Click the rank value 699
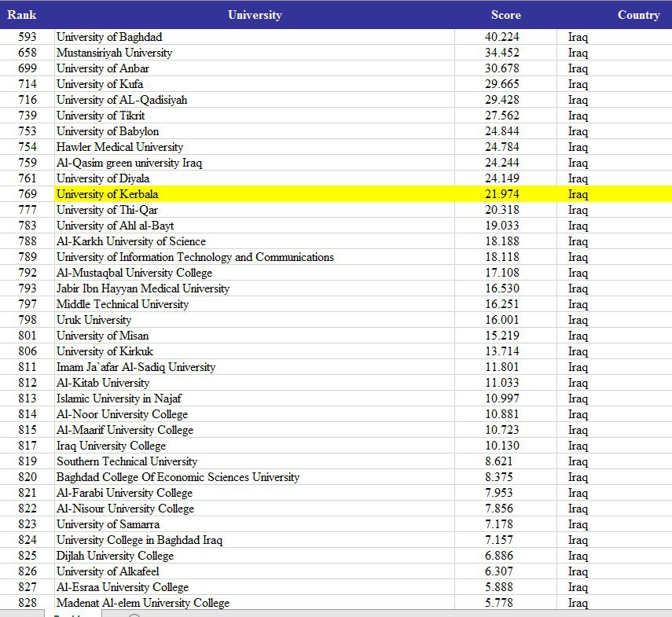The image size is (672, 617). (x=28, y=68)
